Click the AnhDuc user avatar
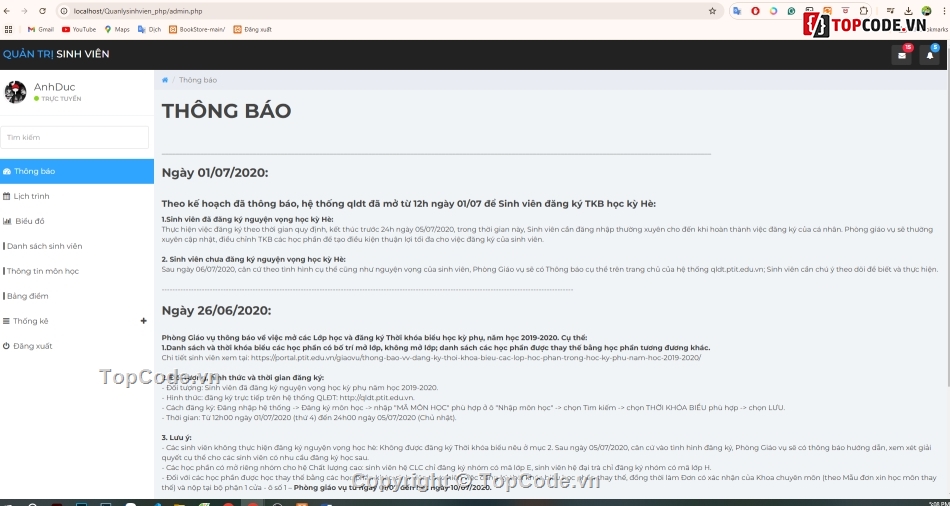 15,92
